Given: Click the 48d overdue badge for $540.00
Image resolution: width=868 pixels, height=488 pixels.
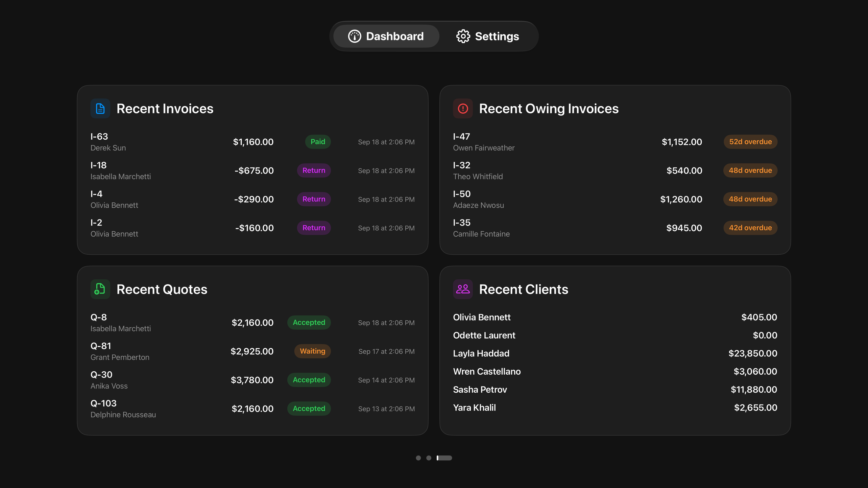Looking at the screenshot, I should click(x=750, y=171).
